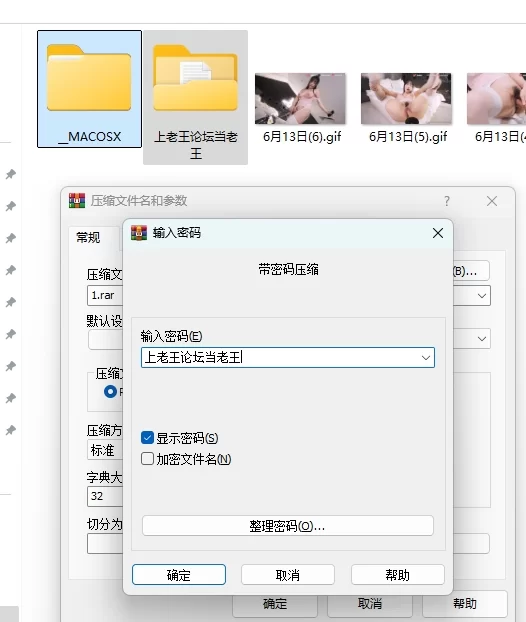
Task: Select the file 6月13日(5).gif
Action: (x=407, y=108)
